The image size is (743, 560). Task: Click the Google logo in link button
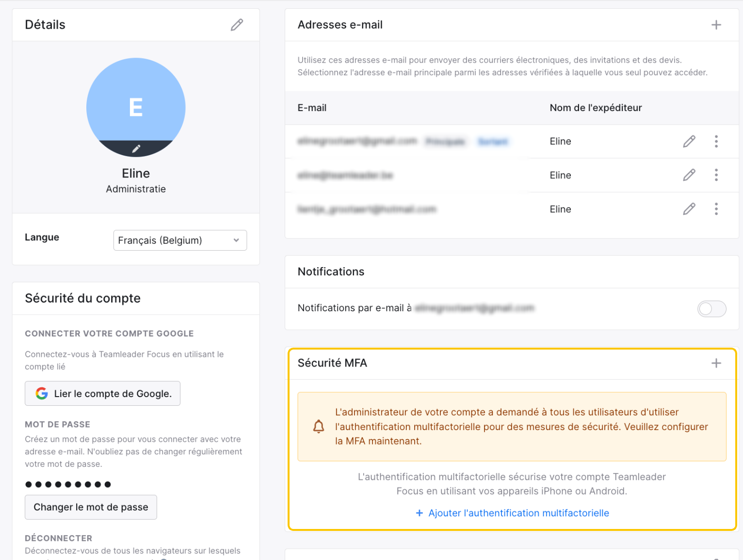pos(42,393)
